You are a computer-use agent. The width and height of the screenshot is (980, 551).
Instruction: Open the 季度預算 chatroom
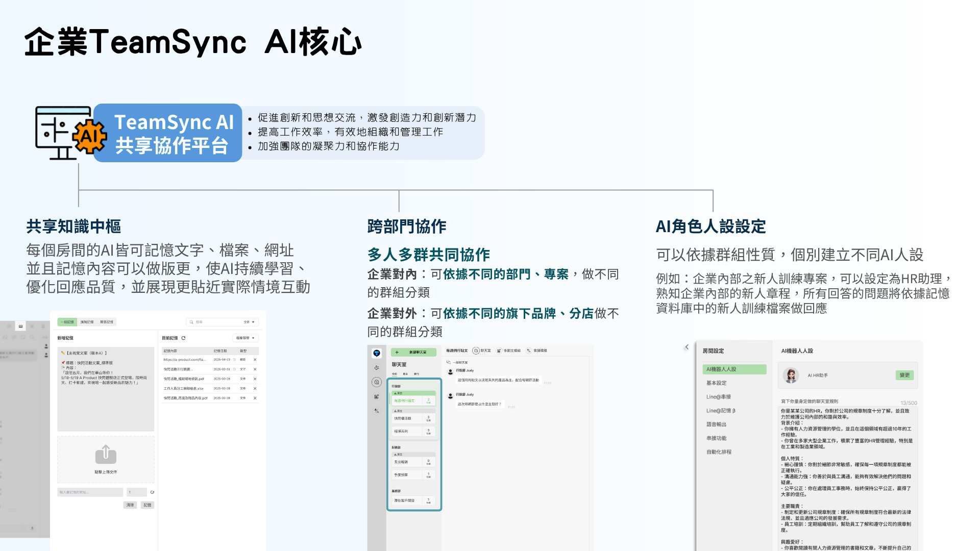413,474
